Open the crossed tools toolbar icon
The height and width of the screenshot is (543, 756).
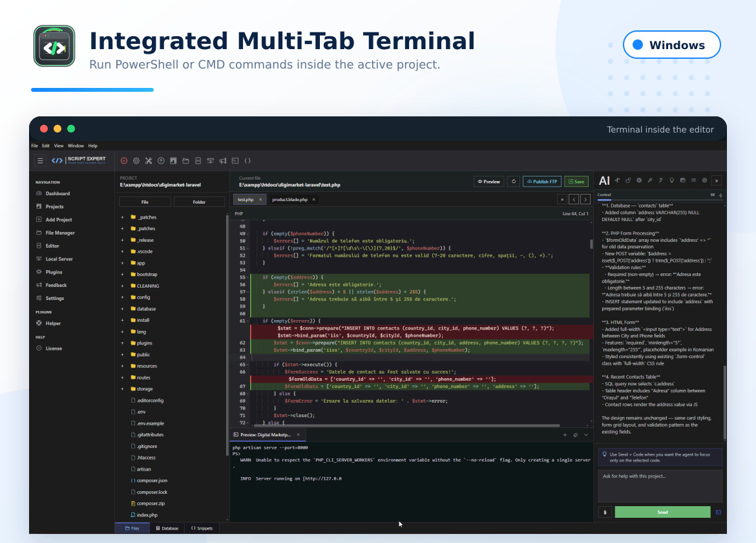click(x=149, y=161)
